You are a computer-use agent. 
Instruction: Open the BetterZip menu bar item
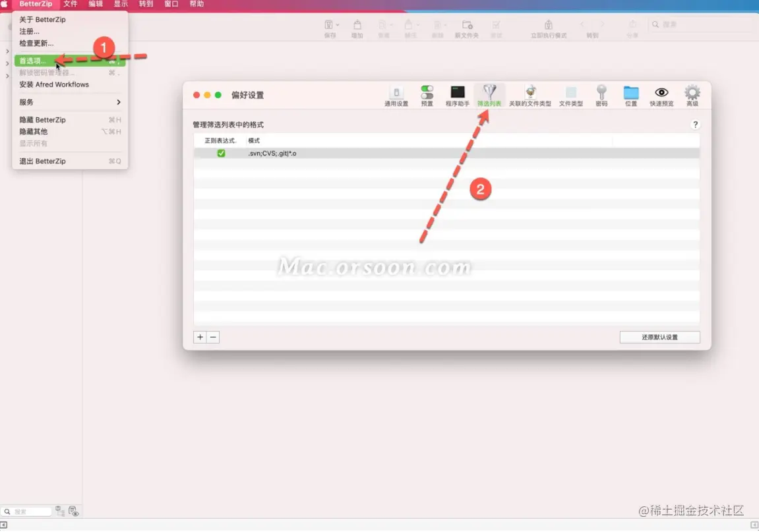pos(36,4)
